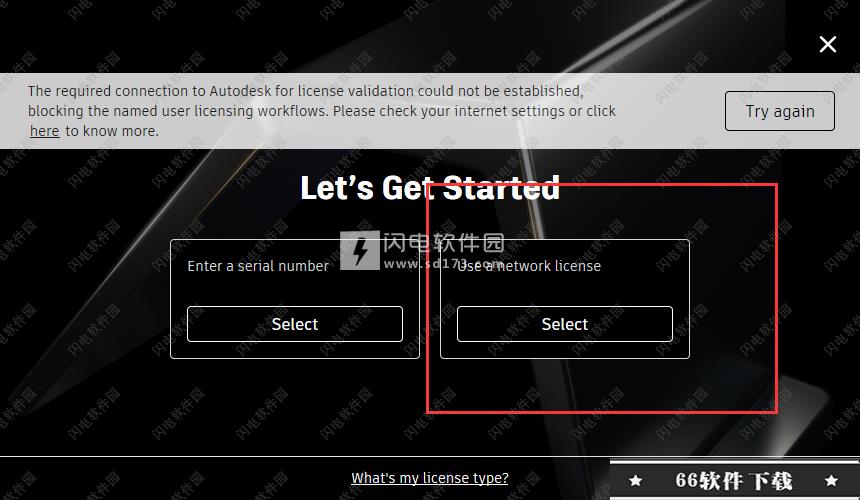Screen dimensions: 860x500
Task: Click the www.sd173.com watermark URL
Action: [443, 264]
